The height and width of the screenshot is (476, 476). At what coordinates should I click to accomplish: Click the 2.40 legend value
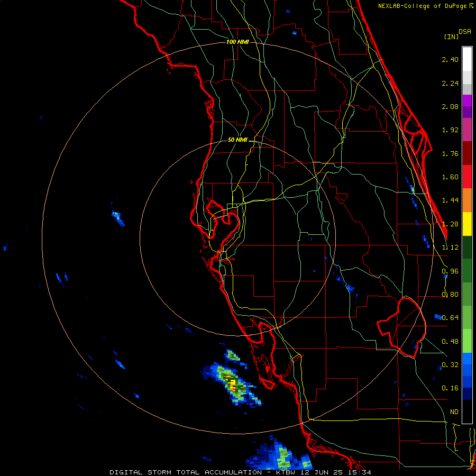pyautogui.click(x=450, y=59)
